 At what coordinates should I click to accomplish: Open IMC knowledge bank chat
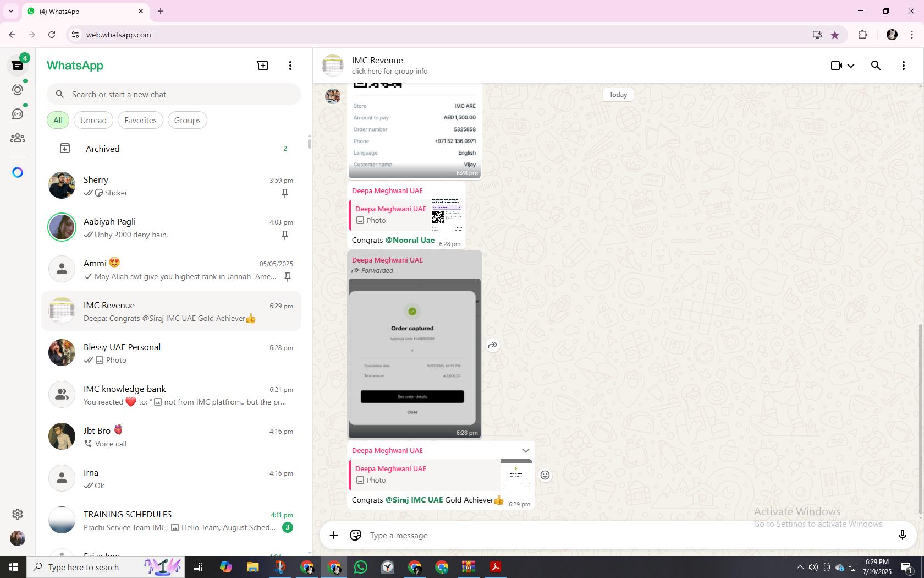(172, 395)
